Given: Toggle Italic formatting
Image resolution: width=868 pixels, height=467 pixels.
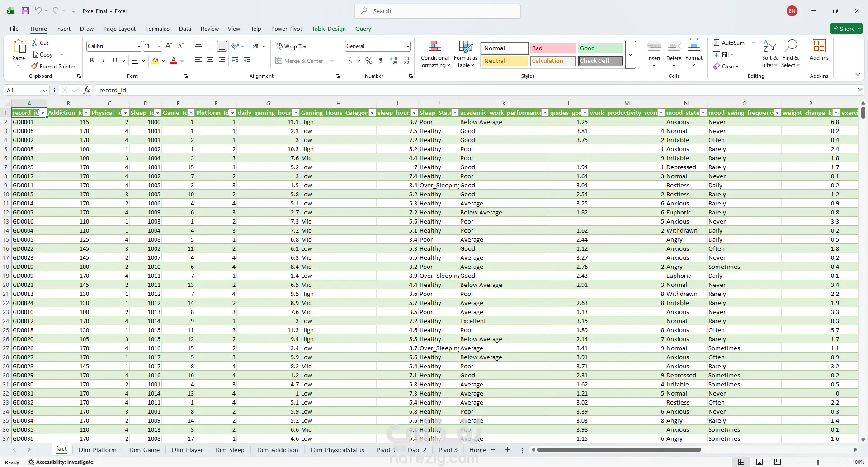Looking at the screenshot, I should click(103, 60).
